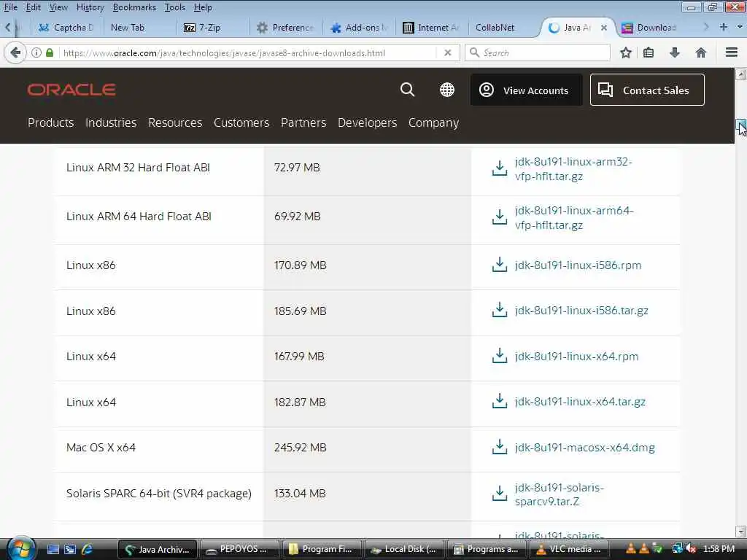747x560 pixels.
Task: Click the page scrollbar up arrow
Action: tap(740, 74)
